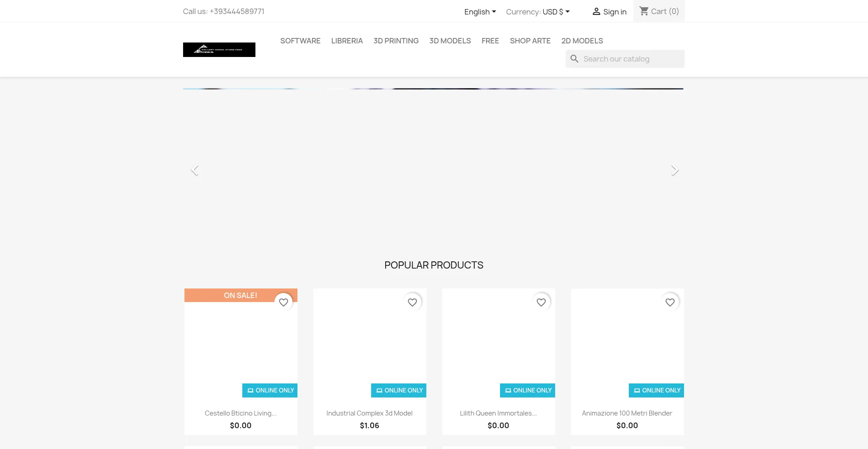Open Lilith Queen Immortales product title

[x=498, y=413]
